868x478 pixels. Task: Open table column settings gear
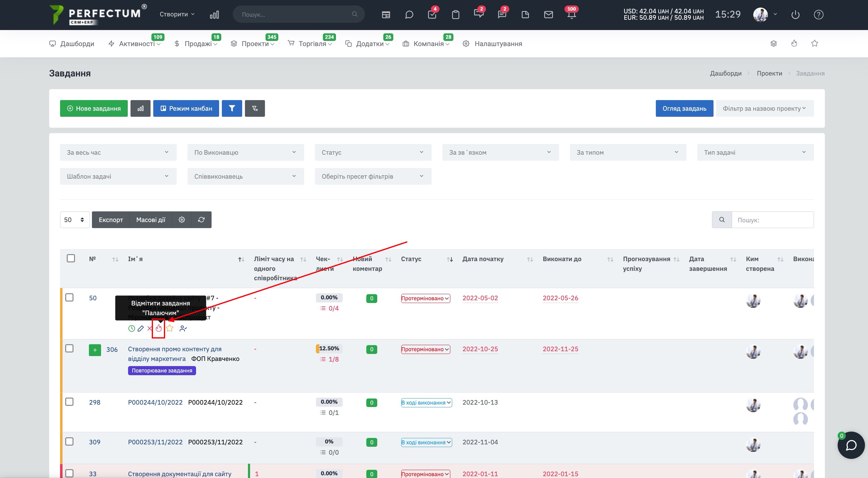pyautogui.click(x=181, y=220)
